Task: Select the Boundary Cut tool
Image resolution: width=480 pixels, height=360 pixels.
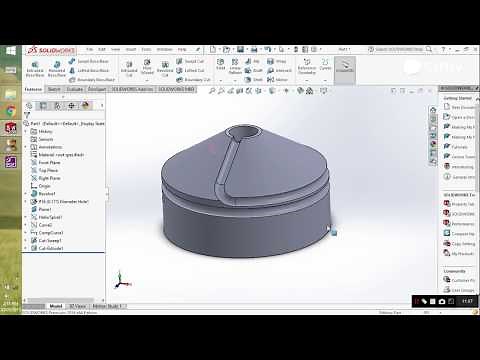Action: coord(193,80)
